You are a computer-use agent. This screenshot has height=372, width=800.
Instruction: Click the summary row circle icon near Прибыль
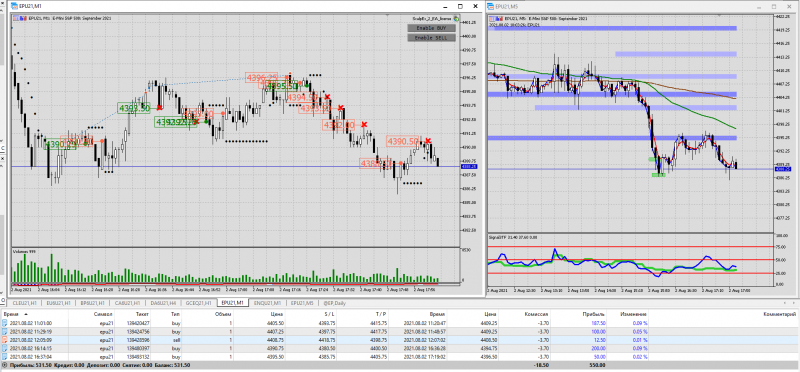point(5,365)
